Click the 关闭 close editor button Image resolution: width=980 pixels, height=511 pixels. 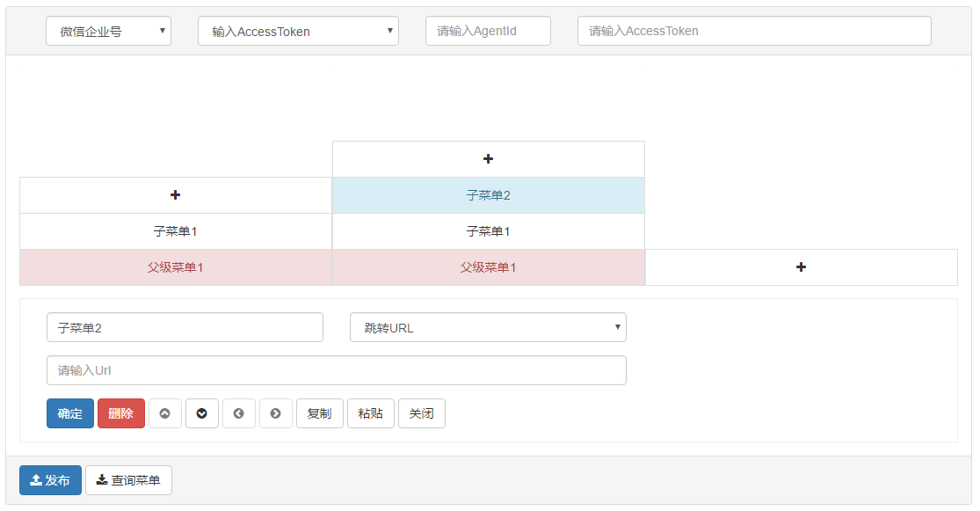(x=422, y=413)
